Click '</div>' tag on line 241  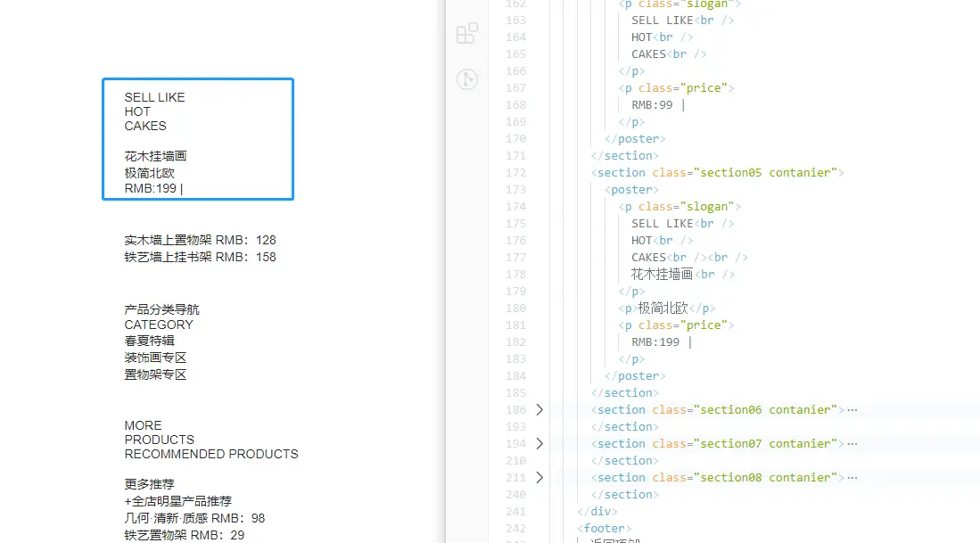click(597, 511)
